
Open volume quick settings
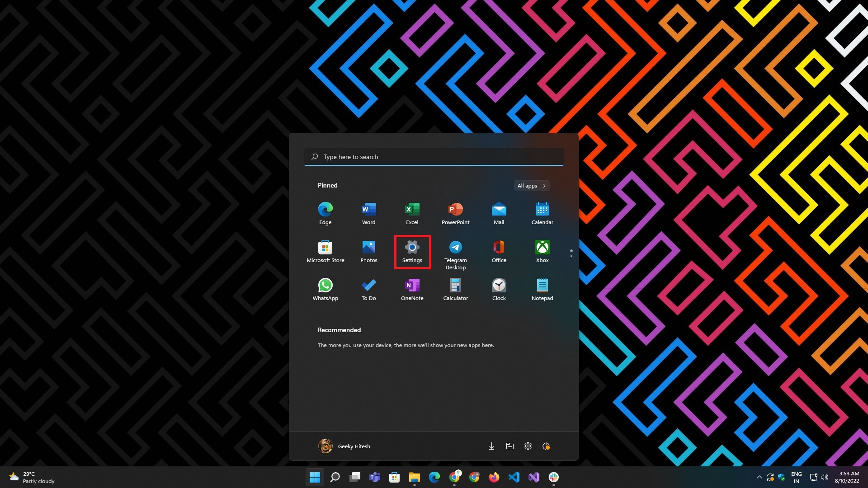point(825,477)
